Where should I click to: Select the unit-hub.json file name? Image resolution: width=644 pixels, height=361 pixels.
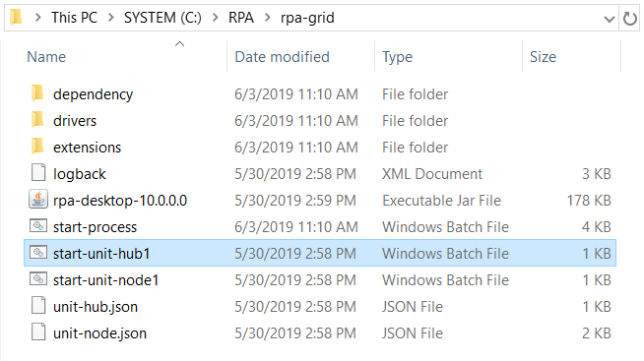(x=96, y=307)
